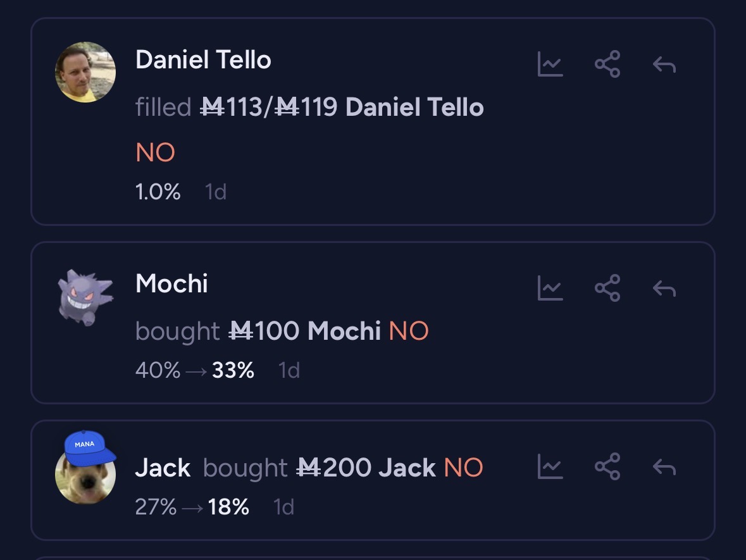
Task: Open Jack's username heading link
Action: tap(163, 468)
